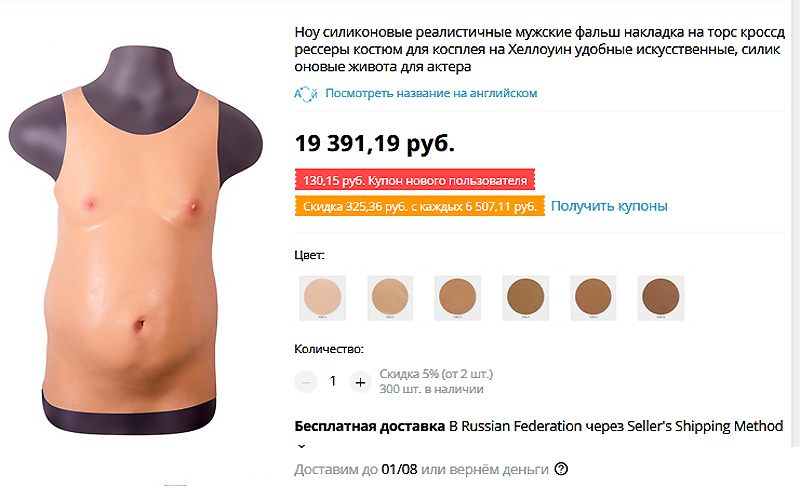Screen dimensions: 800x486
Task: Open the 'Получить купоны' link
Action: [x=609, y=206]
